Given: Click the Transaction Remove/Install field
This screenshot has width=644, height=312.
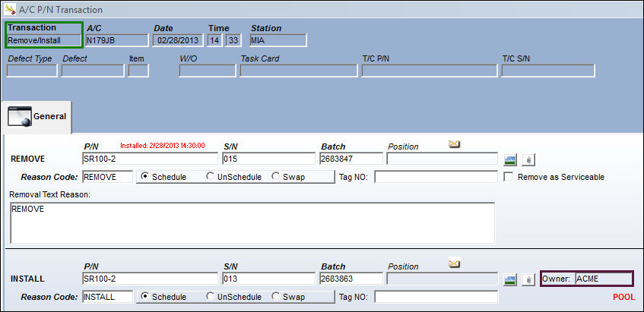Looking at the screenshot, I should click(44, 40).
